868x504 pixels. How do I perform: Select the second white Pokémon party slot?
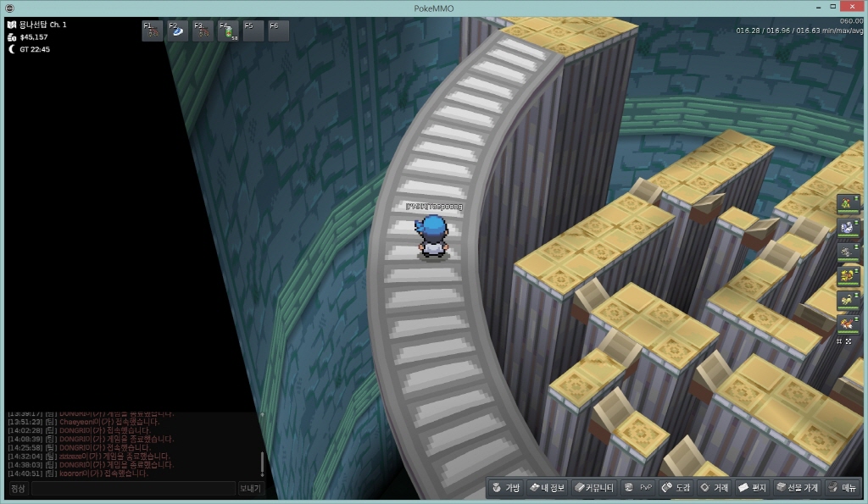click(x=847, y=228)
